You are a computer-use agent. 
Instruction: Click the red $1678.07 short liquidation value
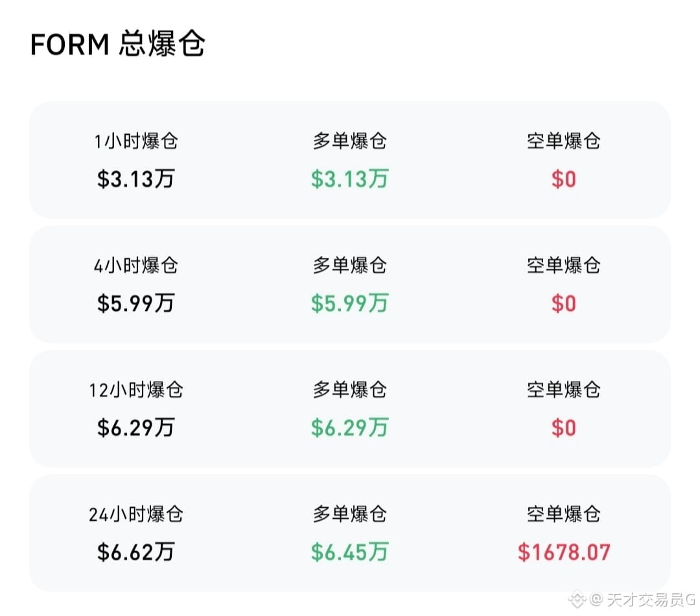click(563, 553)
